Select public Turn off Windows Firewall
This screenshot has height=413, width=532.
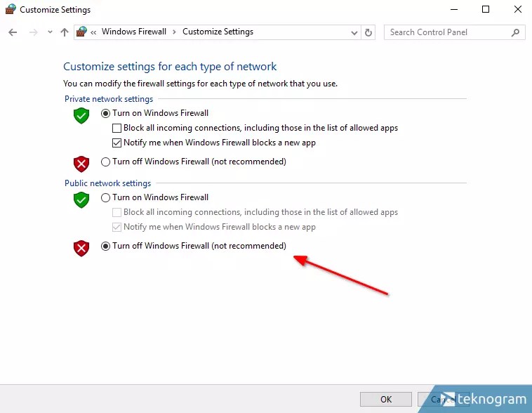pyautogui.click(x=105, y=246)
